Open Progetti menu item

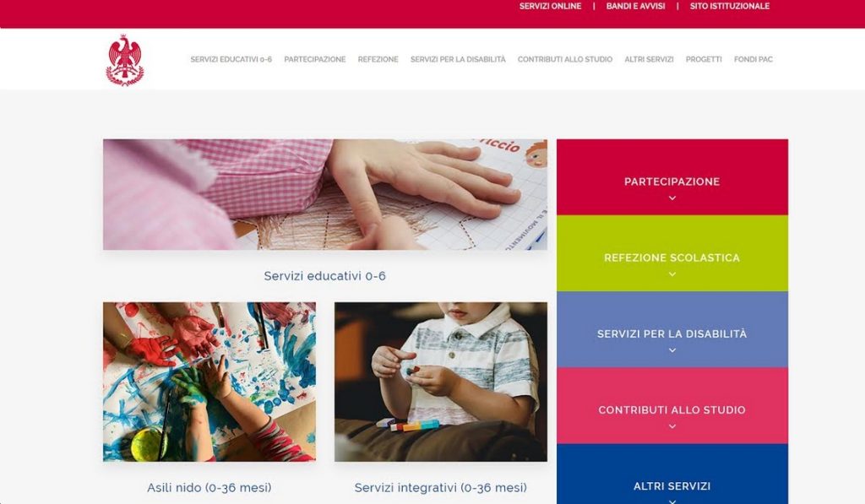pyautogui.click(x=704, y=60)
